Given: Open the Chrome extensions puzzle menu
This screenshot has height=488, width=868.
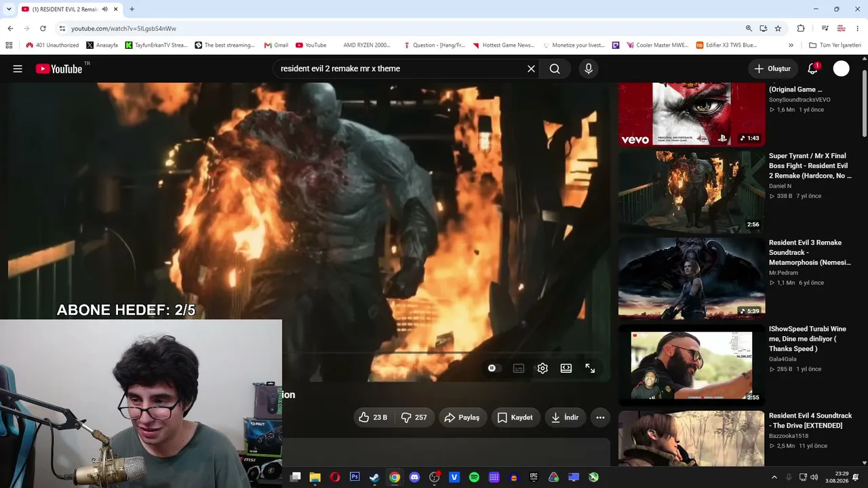Looking at the screenshot, I should [801, 28].
